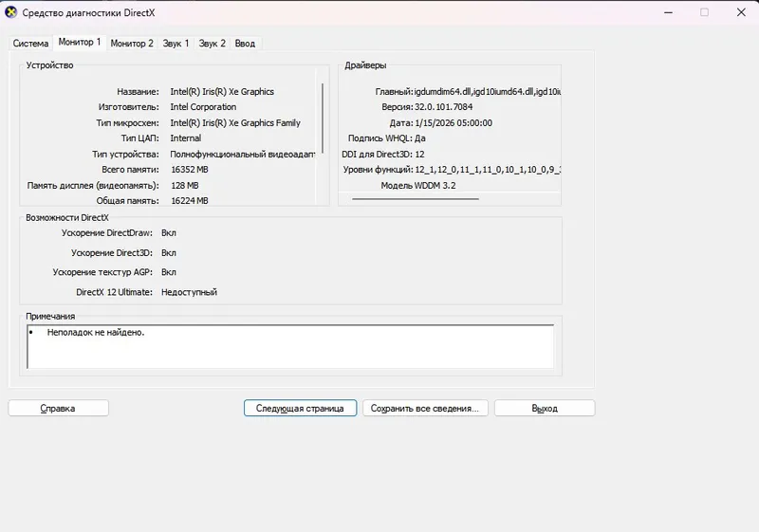Click the Полнофункциональный видеоадаптер device type value

[243, 155]
